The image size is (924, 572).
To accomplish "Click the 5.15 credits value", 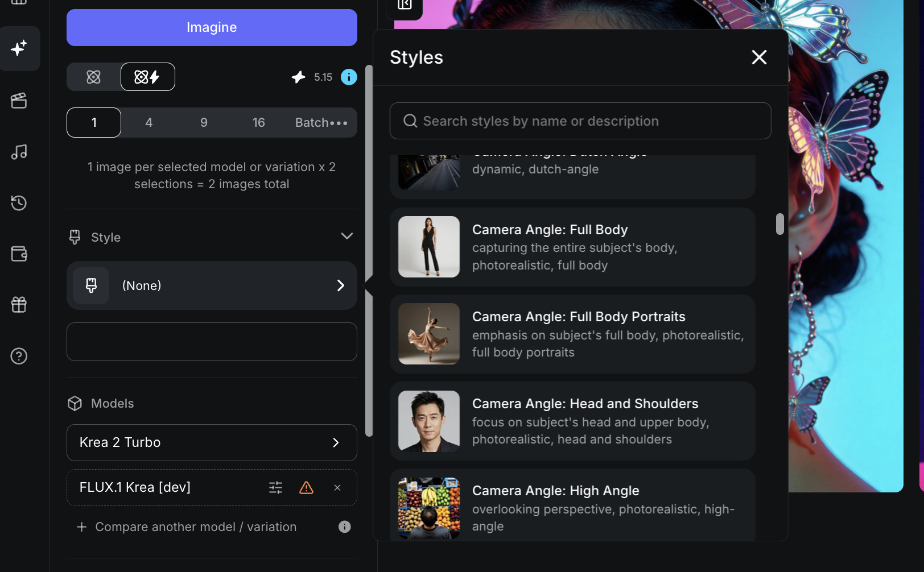I will click(x=323, y=77).
